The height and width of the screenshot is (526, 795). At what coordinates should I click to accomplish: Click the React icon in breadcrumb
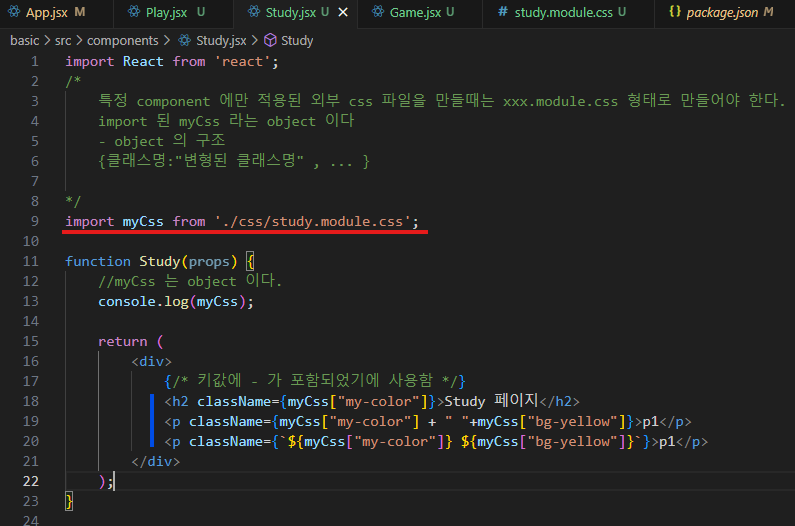(185, 40)
